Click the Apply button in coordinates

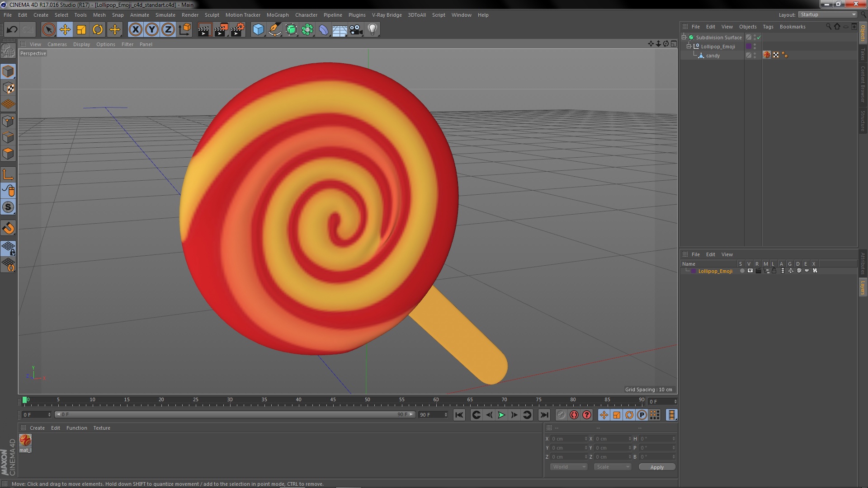[x=657, y=467]
